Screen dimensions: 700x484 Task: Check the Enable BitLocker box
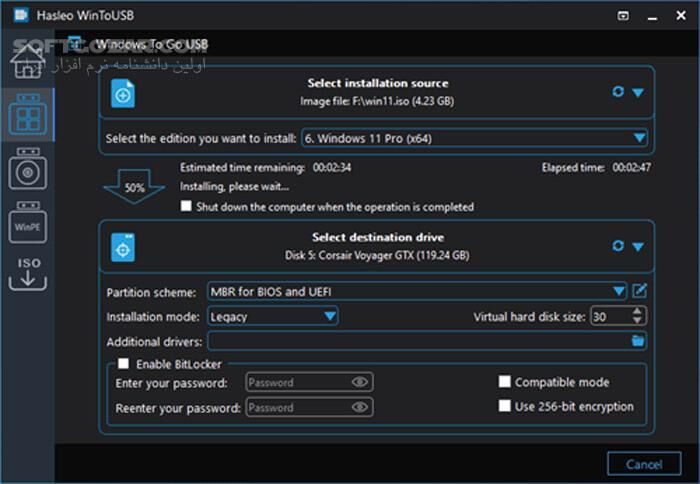[x=124, y=364]
